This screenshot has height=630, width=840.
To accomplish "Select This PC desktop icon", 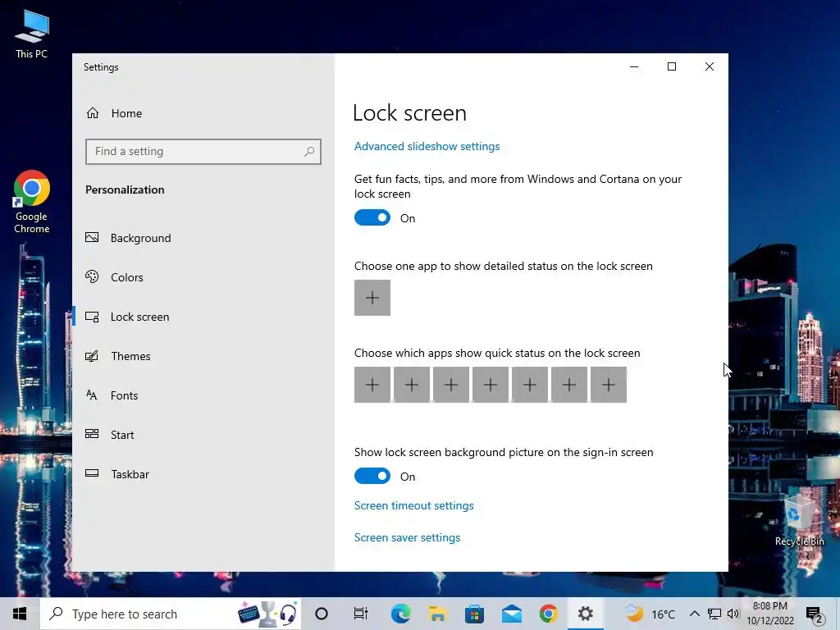I will coord(32,34).
